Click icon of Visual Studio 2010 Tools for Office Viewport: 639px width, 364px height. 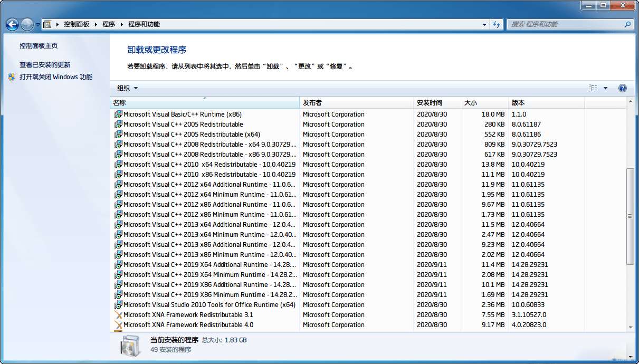click(x=118, y=304)
